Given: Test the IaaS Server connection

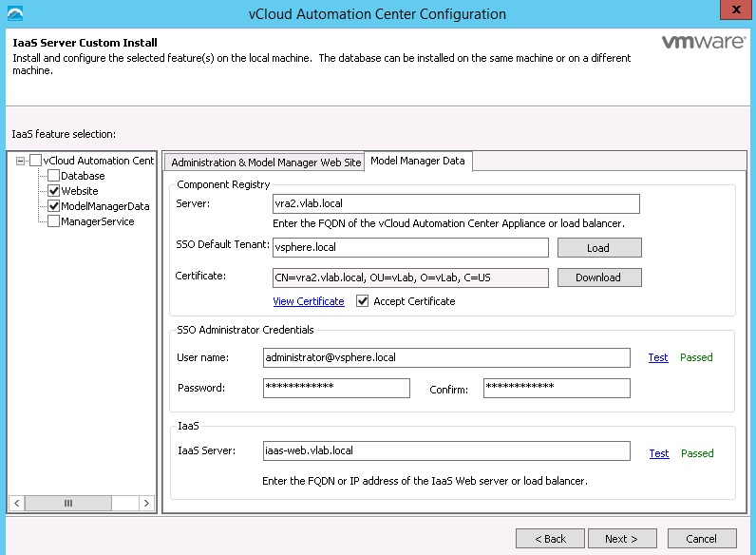Looking at the screenshot, I should click(x=658, y=453).
